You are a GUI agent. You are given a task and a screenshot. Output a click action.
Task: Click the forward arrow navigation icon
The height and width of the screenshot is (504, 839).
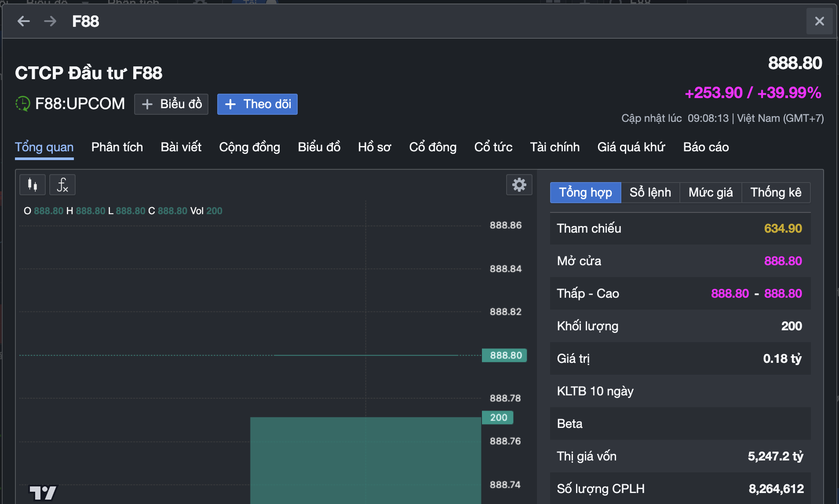(x=50, y=21)
